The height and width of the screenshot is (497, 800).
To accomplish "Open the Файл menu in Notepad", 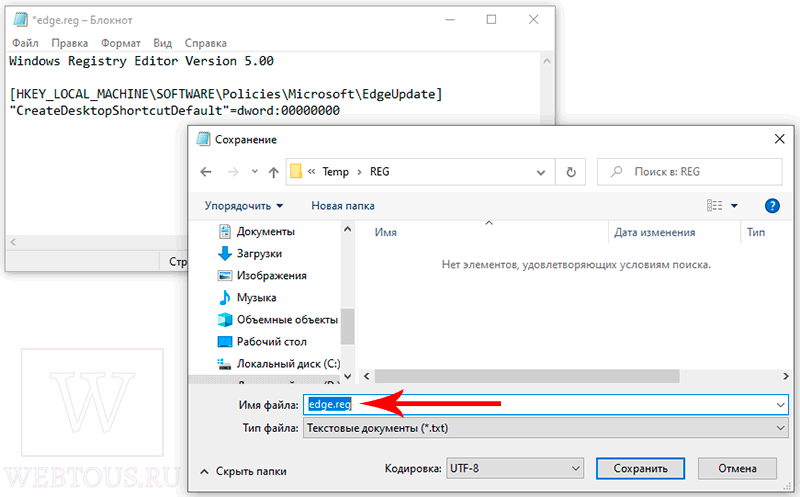I will click(25, 43).
